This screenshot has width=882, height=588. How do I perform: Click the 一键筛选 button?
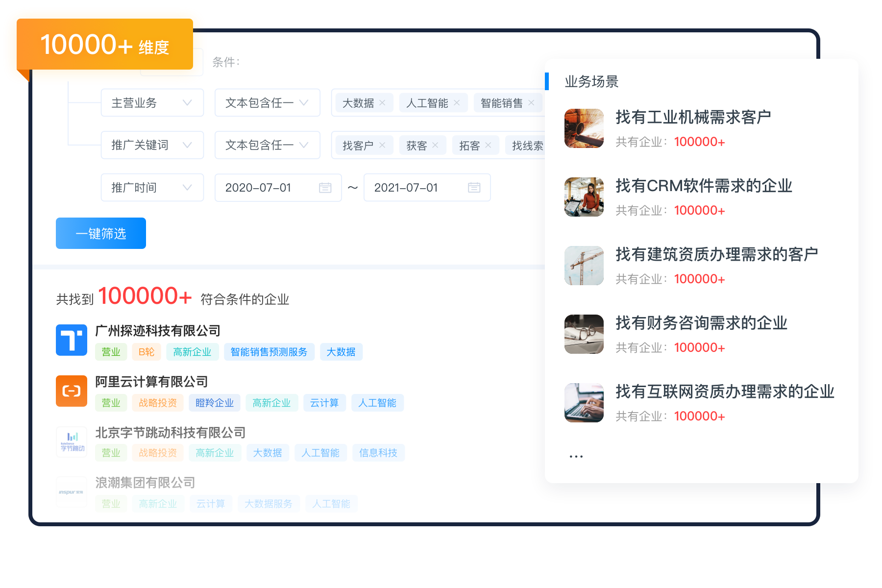101,233
